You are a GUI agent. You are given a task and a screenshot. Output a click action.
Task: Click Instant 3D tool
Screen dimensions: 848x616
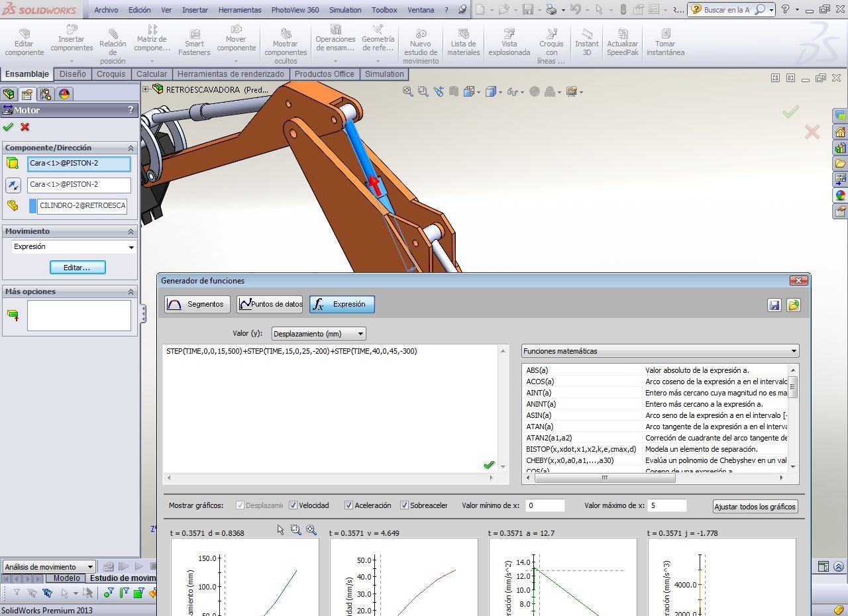[587, 43]
